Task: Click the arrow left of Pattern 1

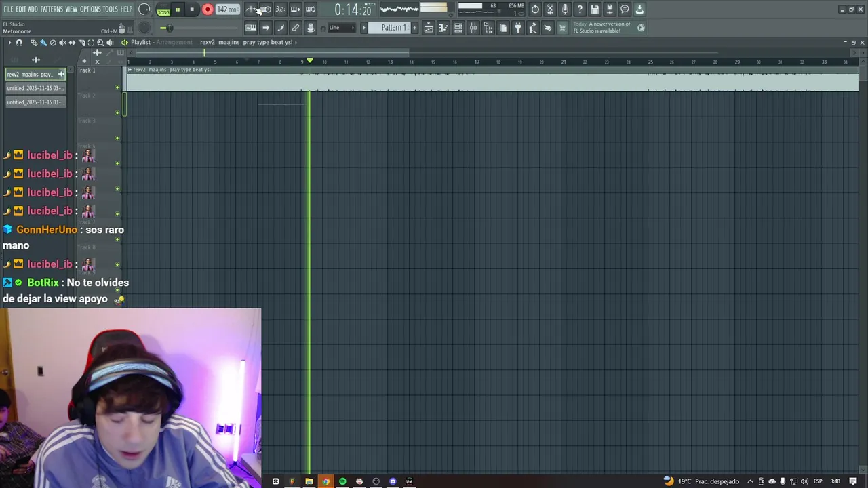Action: click(364, 28)
